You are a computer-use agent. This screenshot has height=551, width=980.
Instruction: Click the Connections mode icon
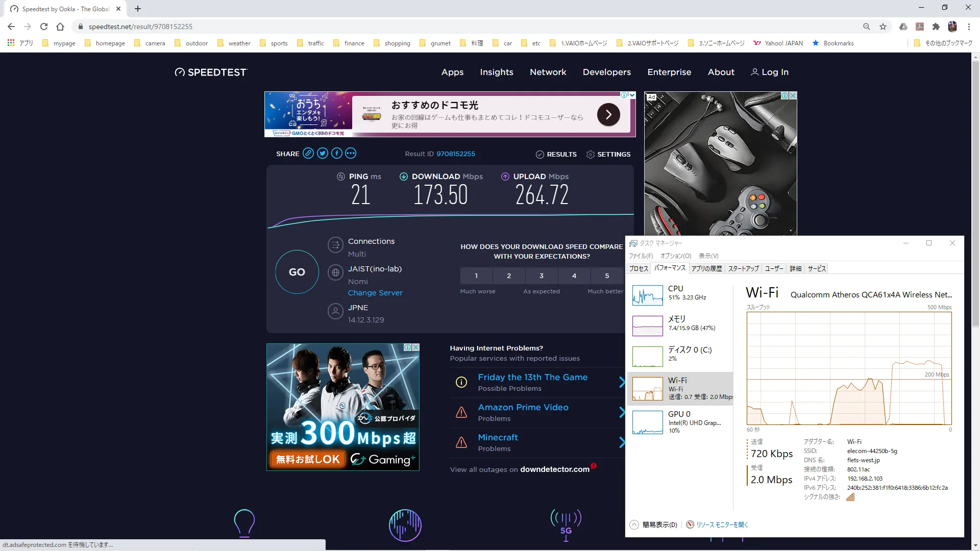335,245
